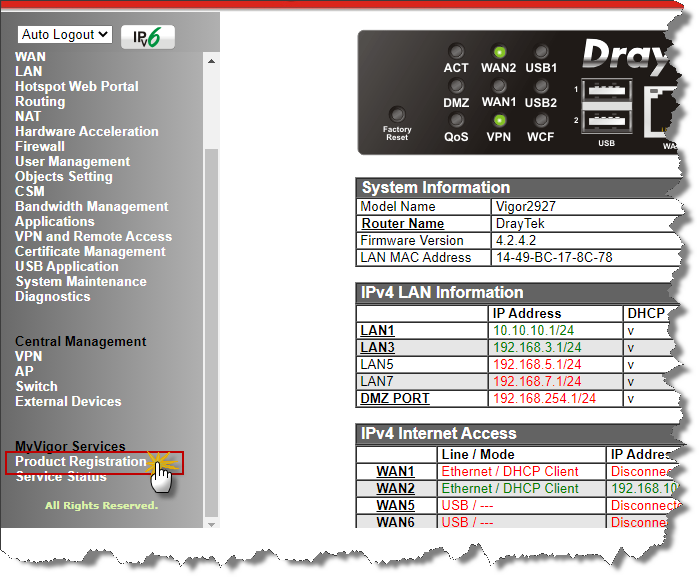Open Bandwidth Management menu
Viewport: 699px width, 577px height.
tap(92, 206)
